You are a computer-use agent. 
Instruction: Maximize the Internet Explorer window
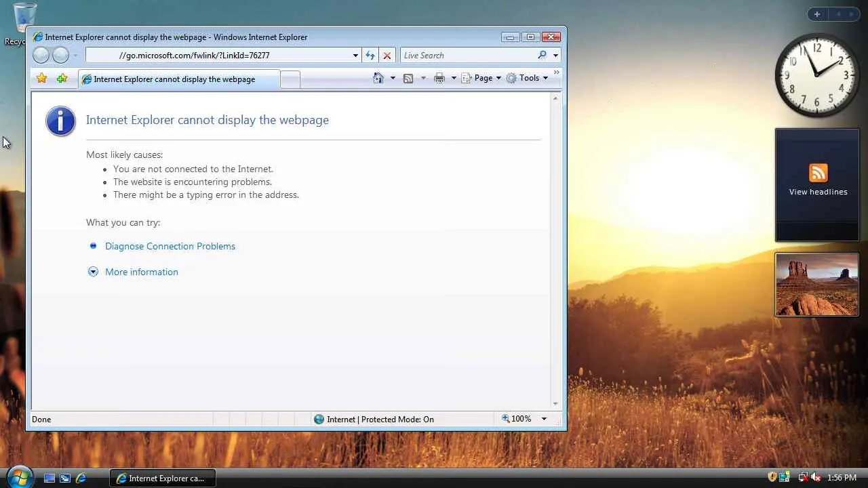click(x=530, y=37)
